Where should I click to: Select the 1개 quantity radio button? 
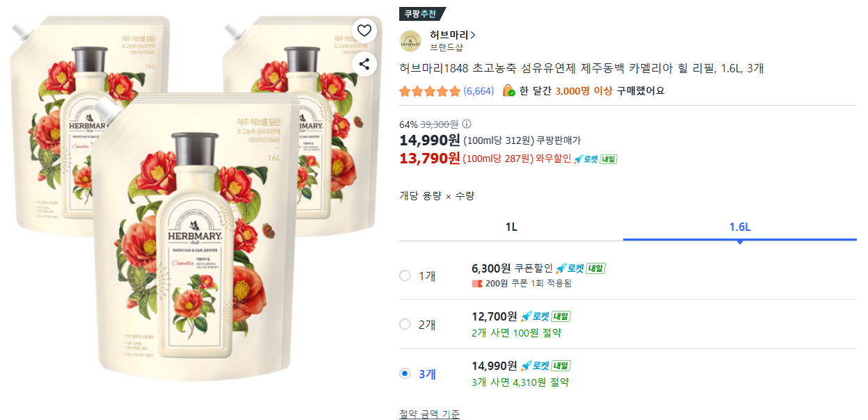pyautogui.click(x=405, y=275)
